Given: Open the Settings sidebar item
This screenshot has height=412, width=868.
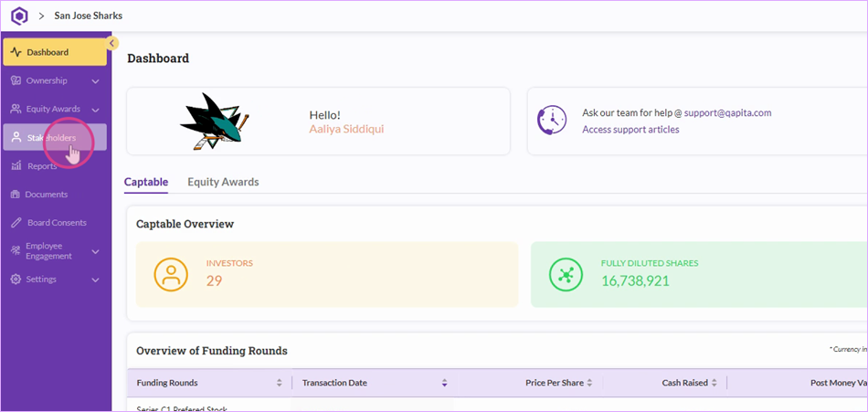Looking at the screenshot, I should (x=55, y=280).
